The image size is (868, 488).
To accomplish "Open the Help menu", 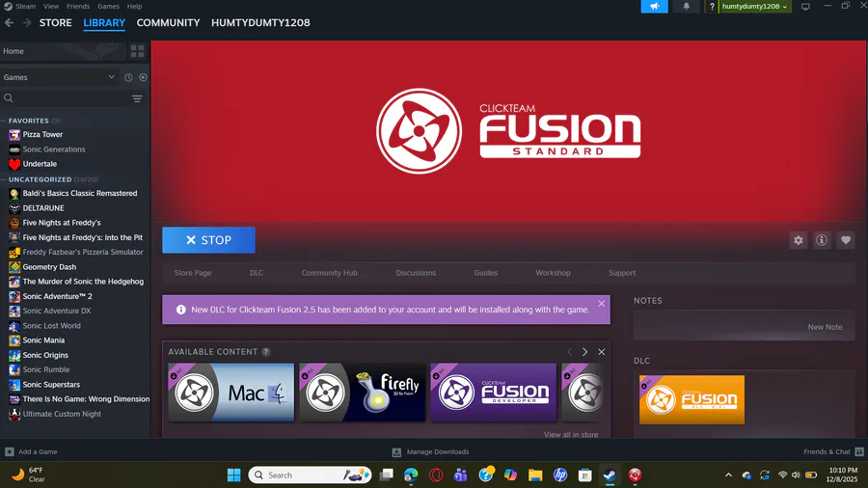I will coord(134,6).
